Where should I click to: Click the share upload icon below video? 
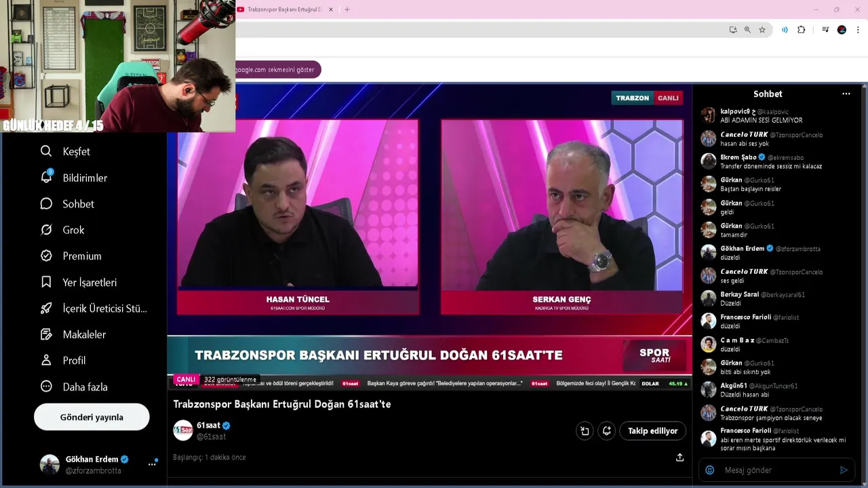679,457
